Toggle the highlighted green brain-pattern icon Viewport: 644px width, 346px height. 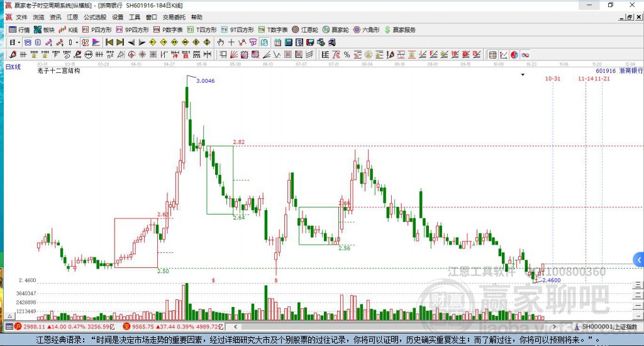tap(264, 42)
